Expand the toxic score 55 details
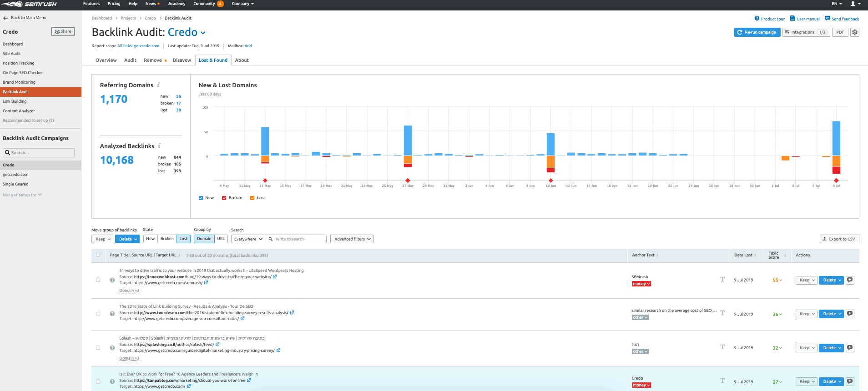Viewport: 868px width, 391px height. pos(777,281)
